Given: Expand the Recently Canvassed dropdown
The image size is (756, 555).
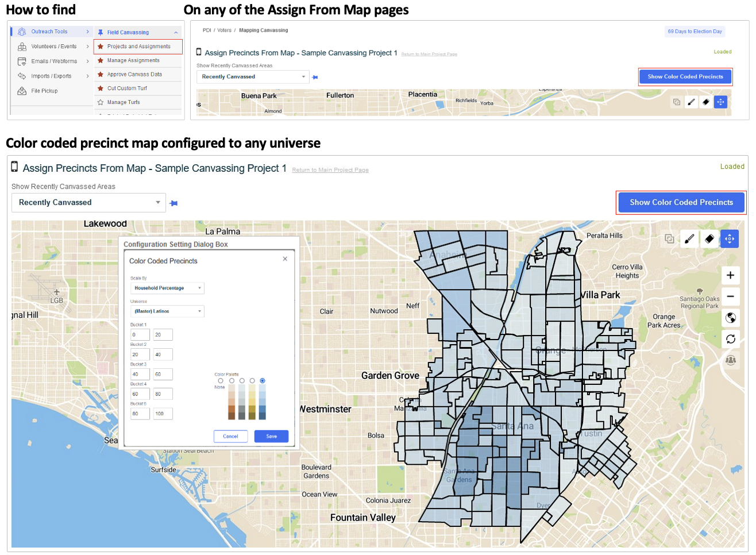Looking at the screenshot, I should [88, 202].
